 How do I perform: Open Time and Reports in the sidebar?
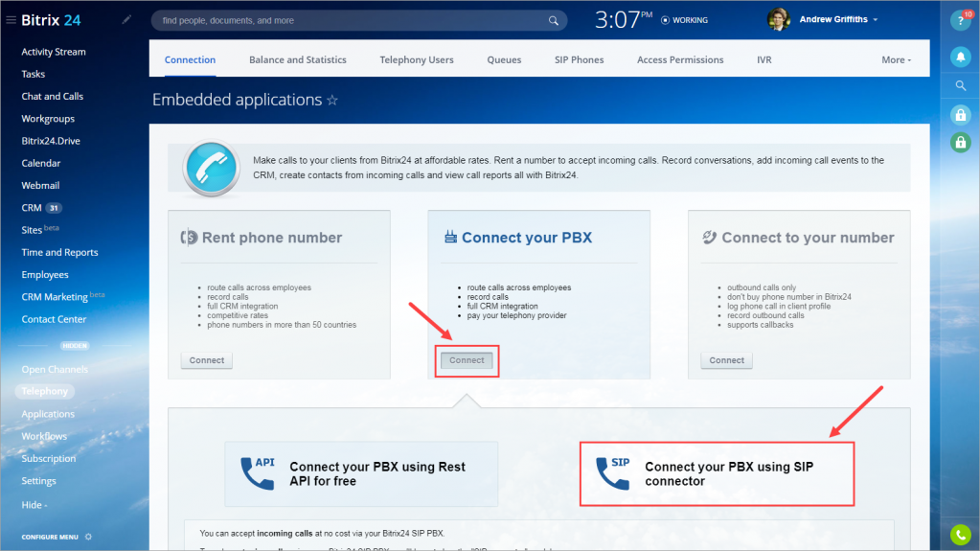(60, 253)
